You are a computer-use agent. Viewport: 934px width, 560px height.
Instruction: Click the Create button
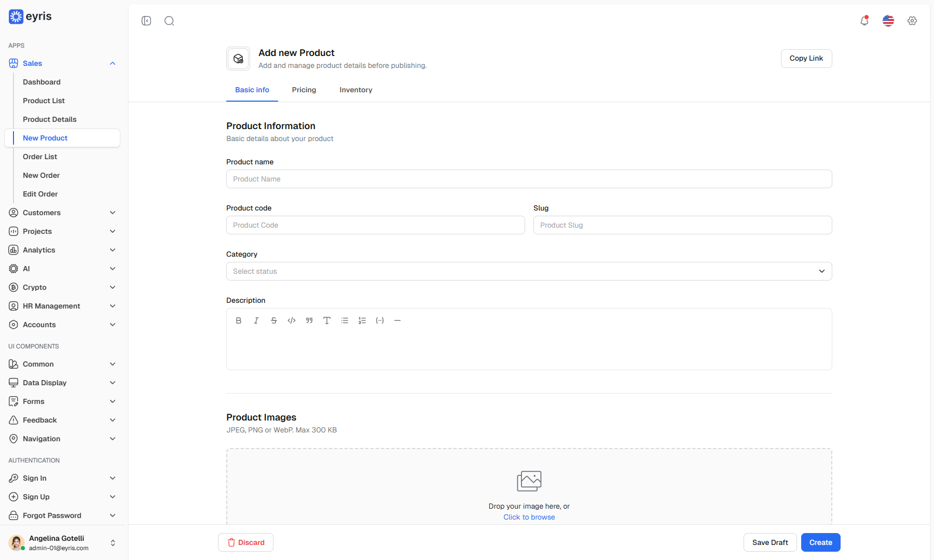(x=821, y=542)
